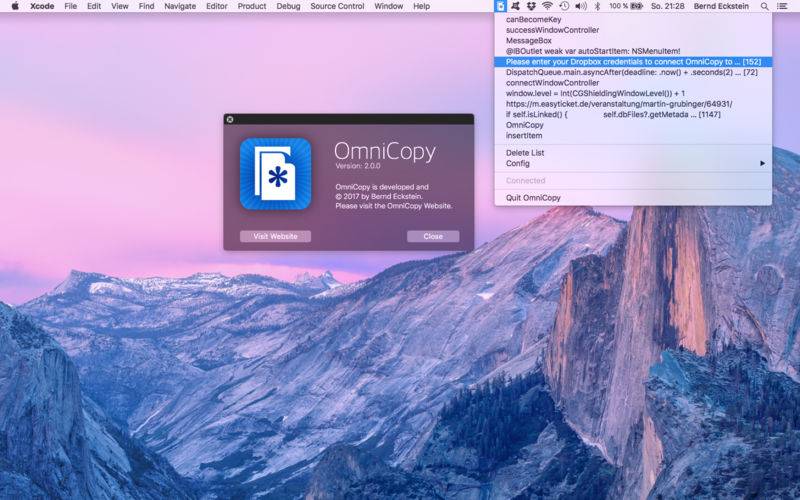Click the OmniCopy app logo in About window

coord(276,174)
